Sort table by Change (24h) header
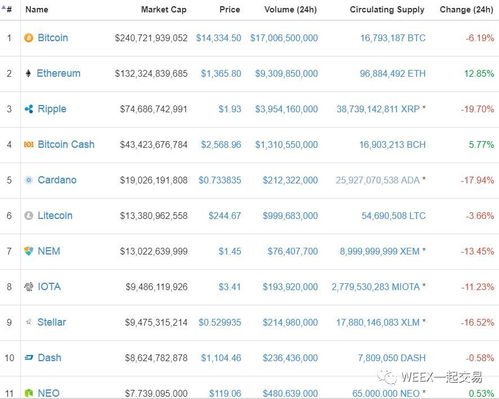Screen dimensions: 499x399 [466, 10]
